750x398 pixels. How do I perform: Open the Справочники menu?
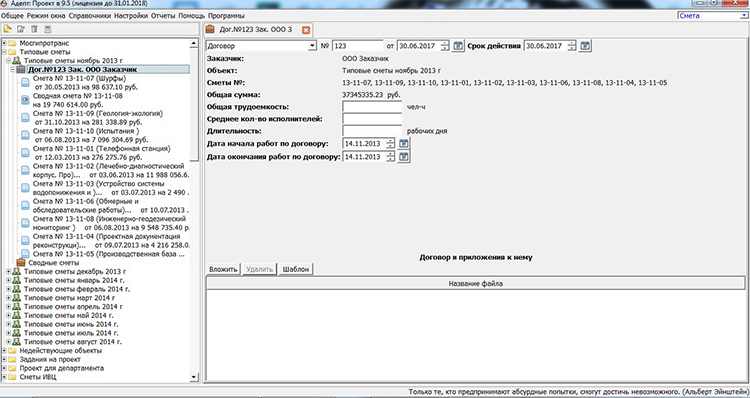[89, 16]
